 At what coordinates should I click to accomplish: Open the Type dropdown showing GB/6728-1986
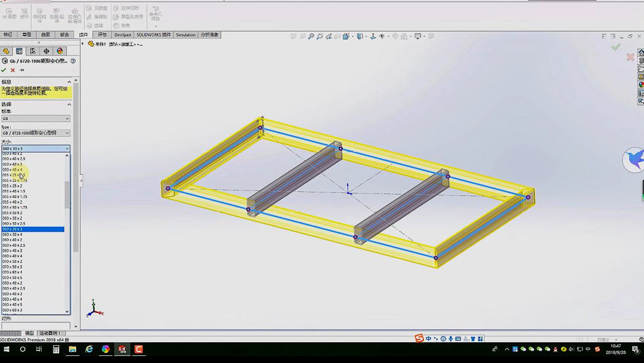36,133
